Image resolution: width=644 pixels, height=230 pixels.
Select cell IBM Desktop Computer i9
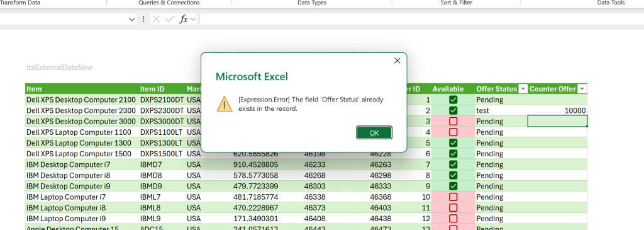(82, 186)
